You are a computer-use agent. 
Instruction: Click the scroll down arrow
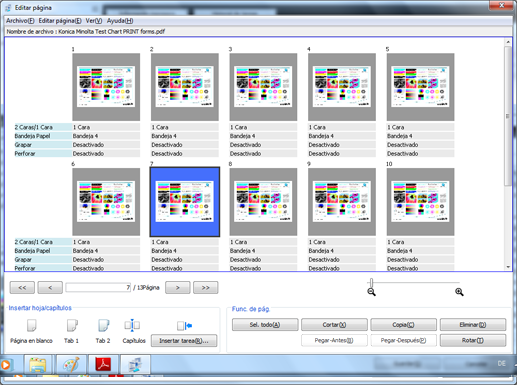(508, 267)
